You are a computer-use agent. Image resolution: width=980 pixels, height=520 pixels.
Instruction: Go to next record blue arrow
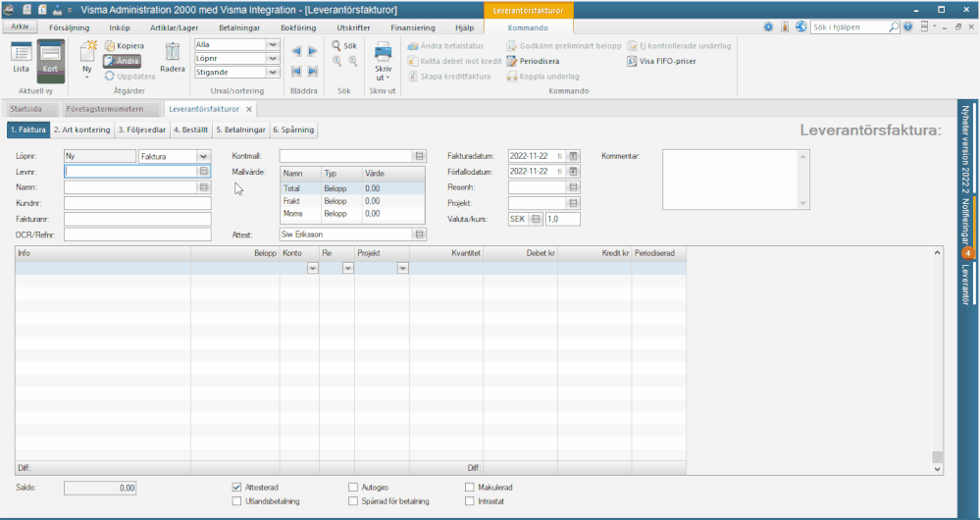313,51
